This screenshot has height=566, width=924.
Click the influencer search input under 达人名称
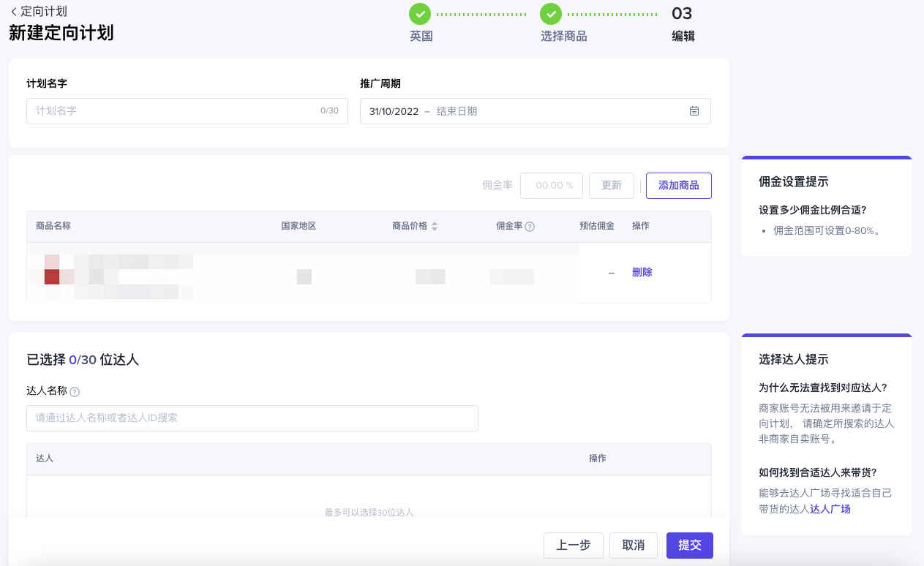252,418
